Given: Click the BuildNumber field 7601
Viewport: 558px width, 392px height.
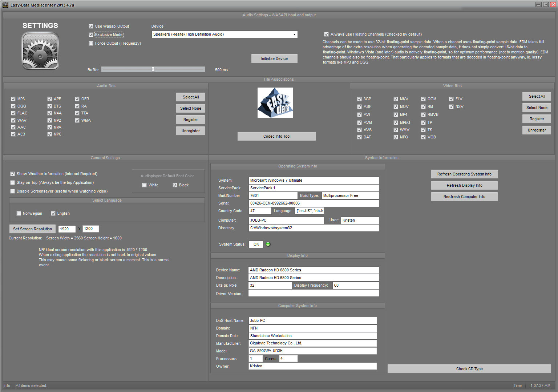Looking at the screenshot, I should 273,195.
